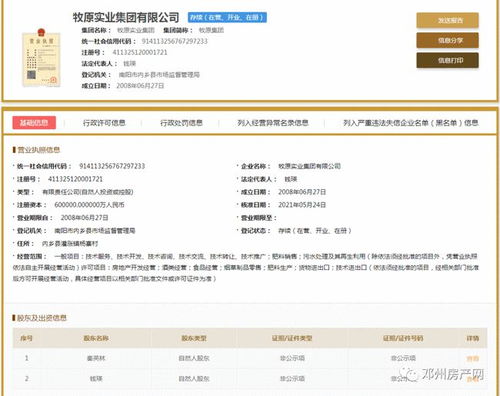Open the 列入严重违法失信企业名单(黑名单)信息 tab
The width and height of the screenshot is (500, 396).
coord(411,123)
